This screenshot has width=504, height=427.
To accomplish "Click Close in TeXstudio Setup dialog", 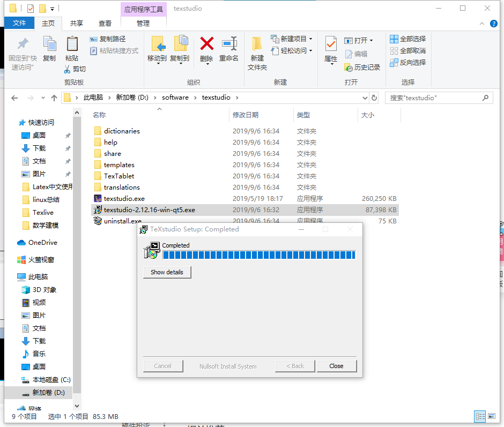I will point(337,366).
